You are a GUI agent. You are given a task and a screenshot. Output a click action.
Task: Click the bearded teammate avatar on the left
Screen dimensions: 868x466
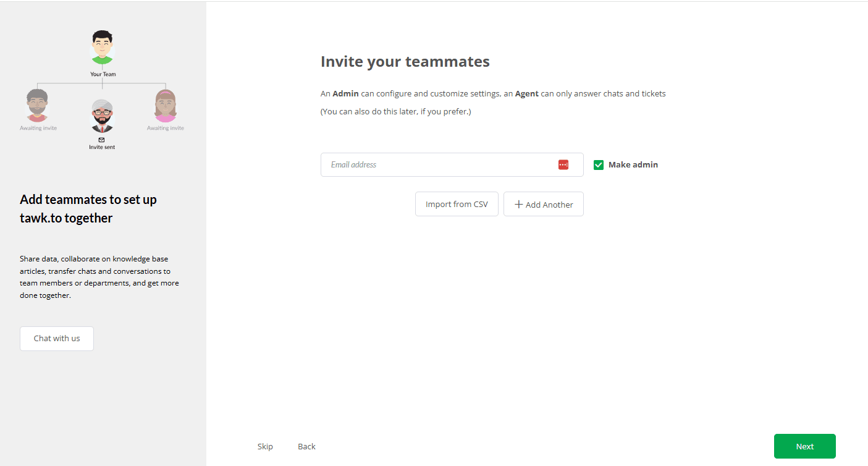point(37,105)
